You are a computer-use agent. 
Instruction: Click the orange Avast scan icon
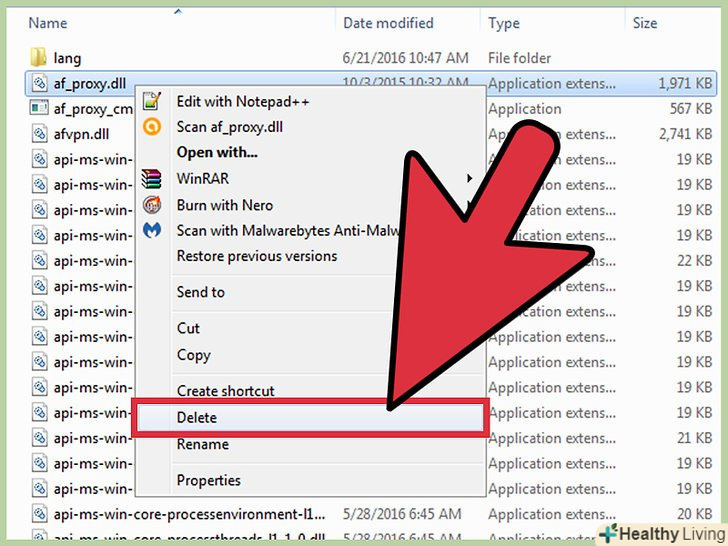(152, 126)
